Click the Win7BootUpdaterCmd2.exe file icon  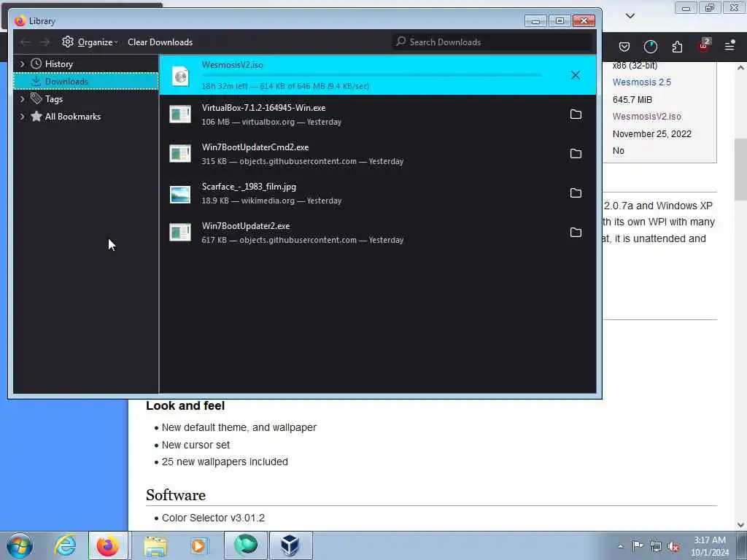[180, 154]
